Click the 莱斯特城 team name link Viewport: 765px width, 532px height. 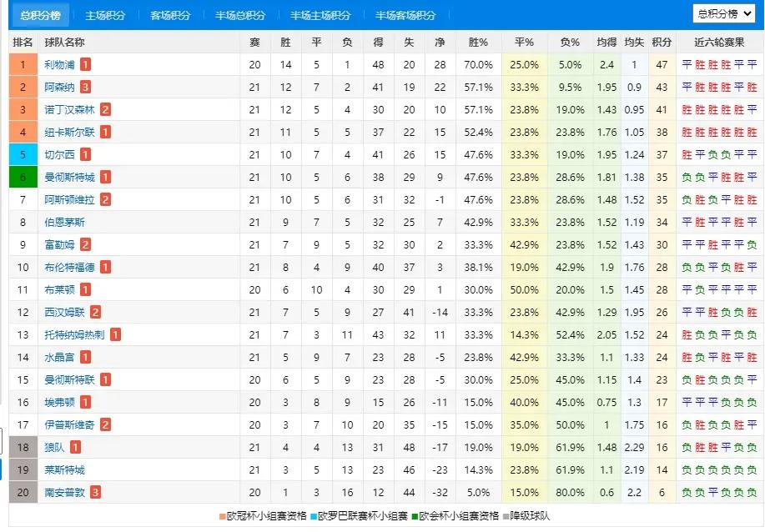click(64, 469)
